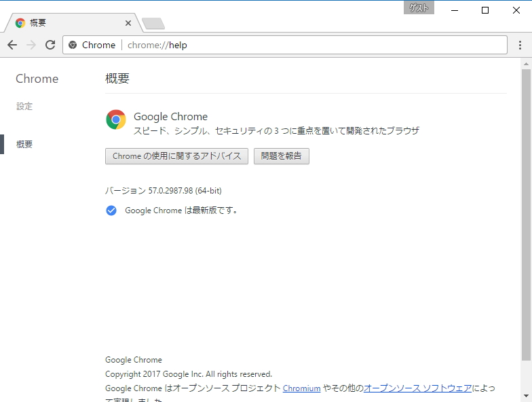Maximize the Chrome window
Viewport: 532px width, 402px height.
pos(485,10)
